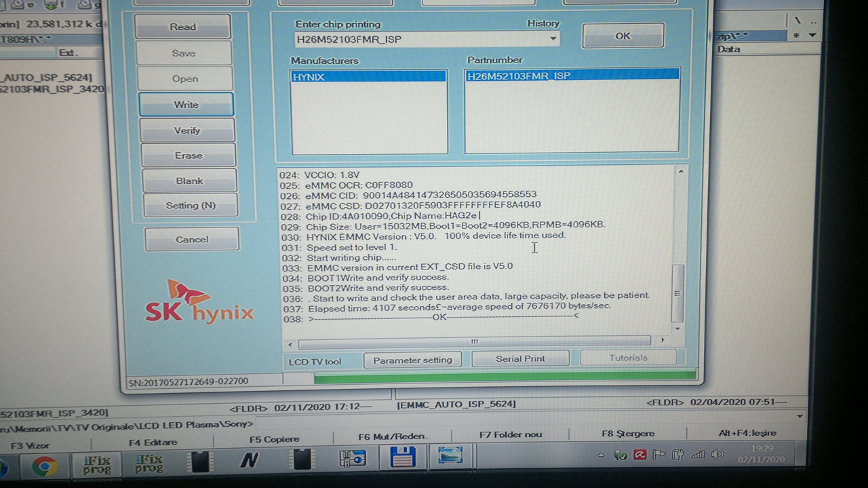Image resolution: width=868 pixels, height=488 pixels.
Task: Click [EMMC_AUTO_ISP_5624] in right panel status
Action: coord(456,404)
